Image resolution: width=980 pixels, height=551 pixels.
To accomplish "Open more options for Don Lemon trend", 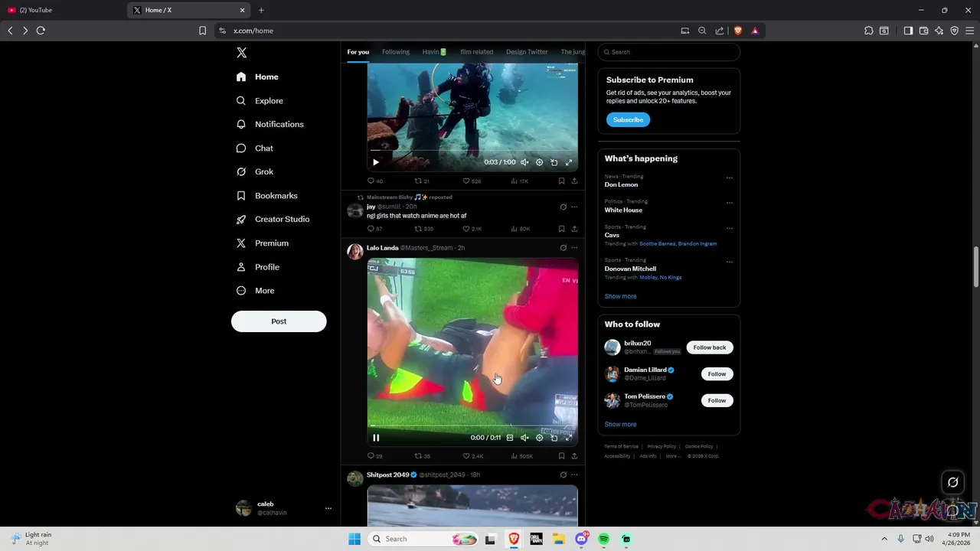I will coord(729,178).
